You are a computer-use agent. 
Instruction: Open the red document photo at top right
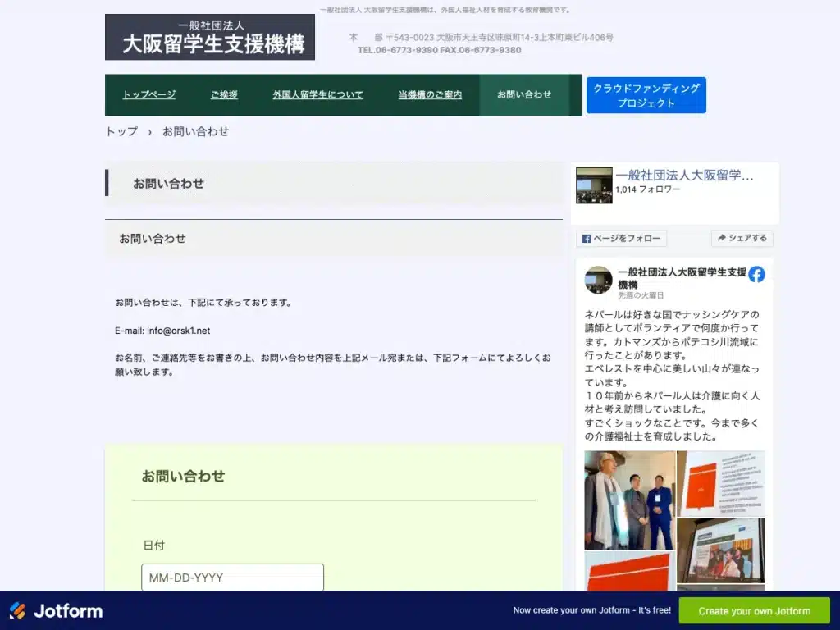tap(720, 483)
